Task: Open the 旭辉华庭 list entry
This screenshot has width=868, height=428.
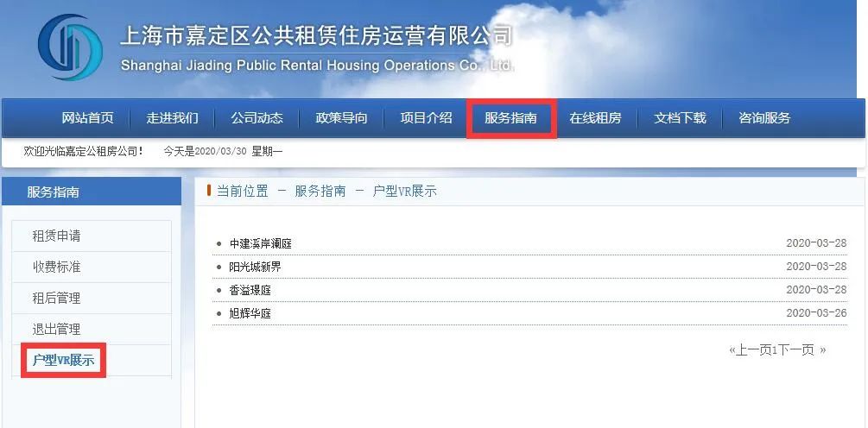Action: (250, 313)
